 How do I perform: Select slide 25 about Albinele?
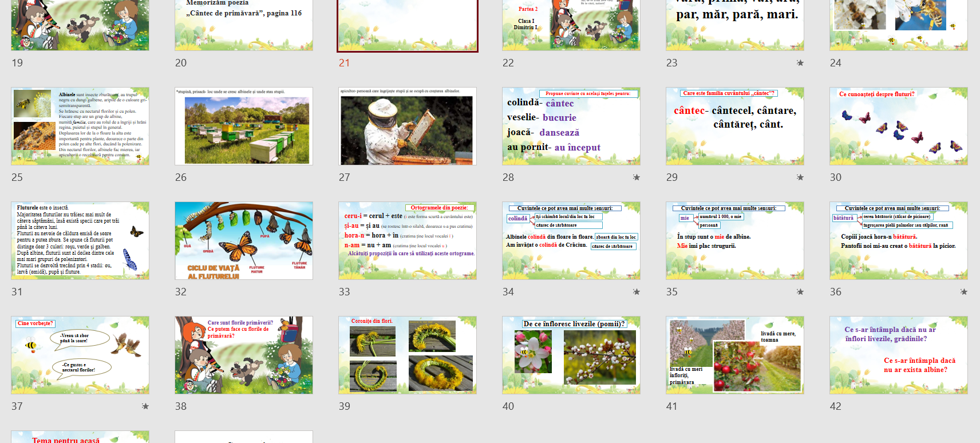point(80,126)
